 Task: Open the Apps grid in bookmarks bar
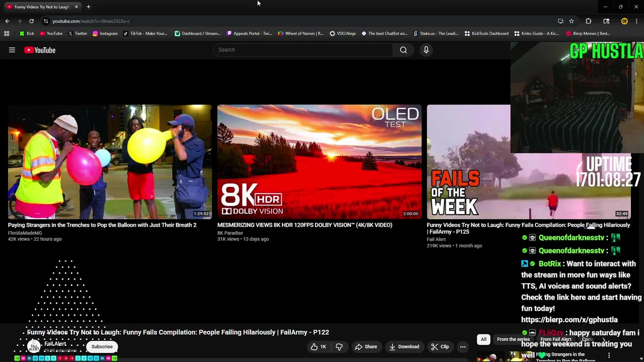(7, 33)
